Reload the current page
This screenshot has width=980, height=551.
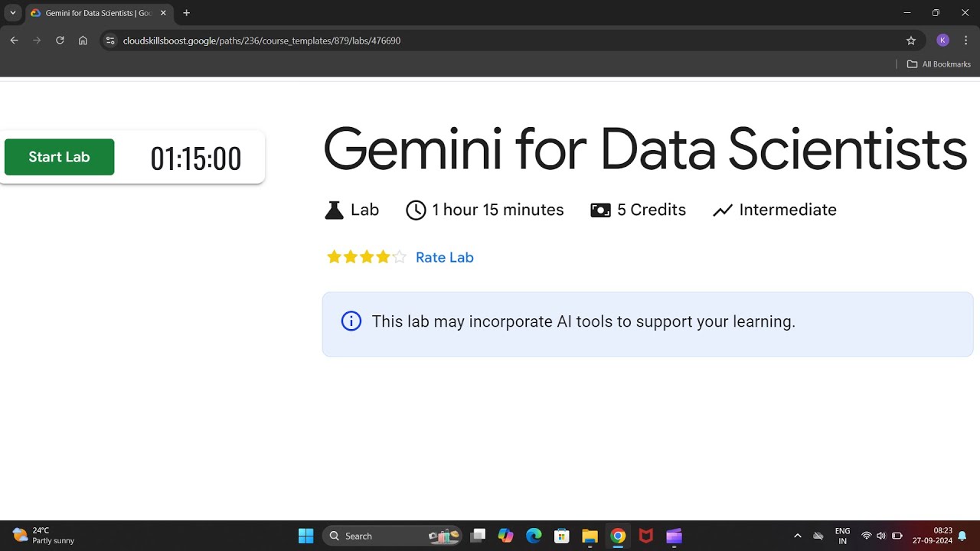tap(60, 41)
